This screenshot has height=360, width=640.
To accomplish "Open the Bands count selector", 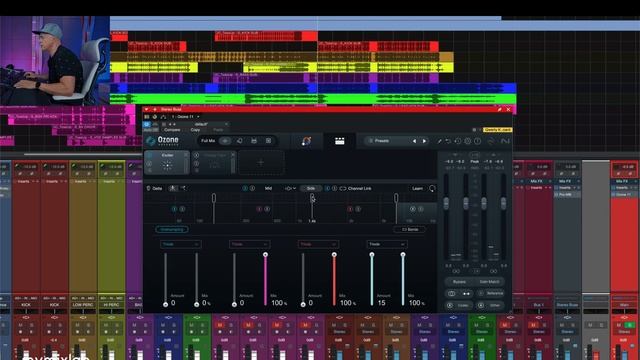I will [x=409, y=229].
